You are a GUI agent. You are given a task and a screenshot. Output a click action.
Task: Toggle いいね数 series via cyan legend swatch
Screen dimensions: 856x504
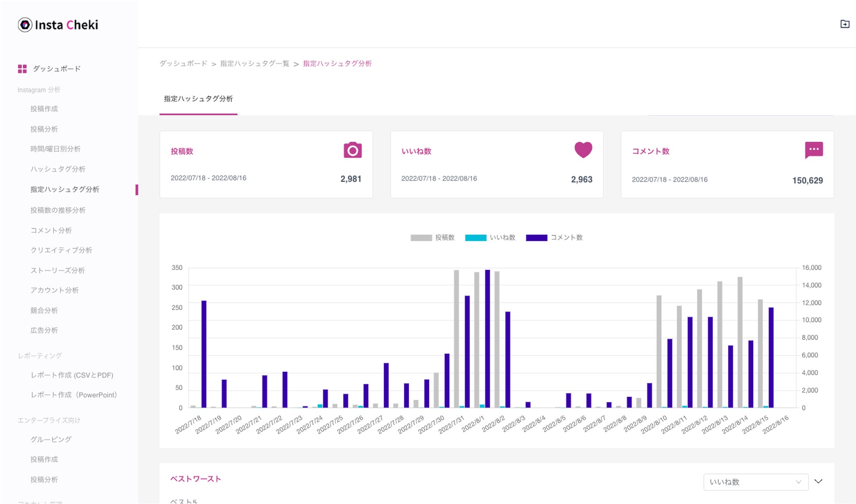point(475,238)
